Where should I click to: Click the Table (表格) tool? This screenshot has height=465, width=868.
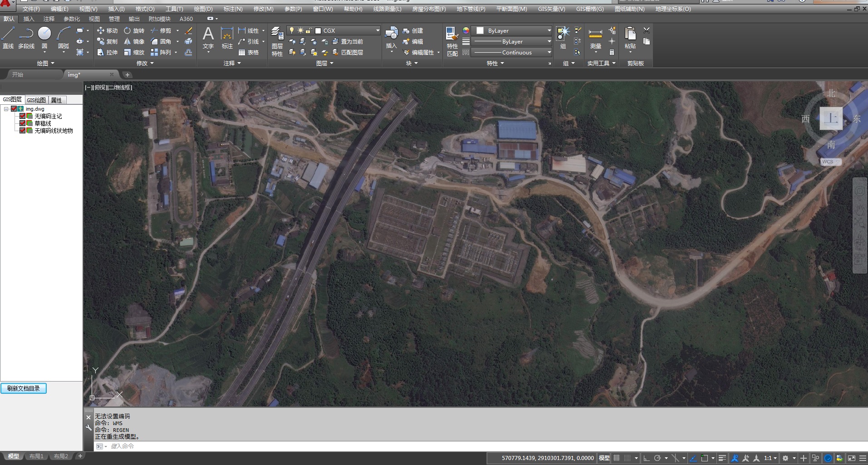pos(248,52)
